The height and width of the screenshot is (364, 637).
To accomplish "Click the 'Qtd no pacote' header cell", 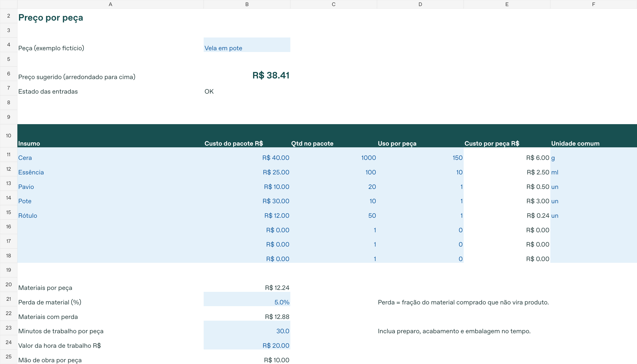I will point(333,136).
